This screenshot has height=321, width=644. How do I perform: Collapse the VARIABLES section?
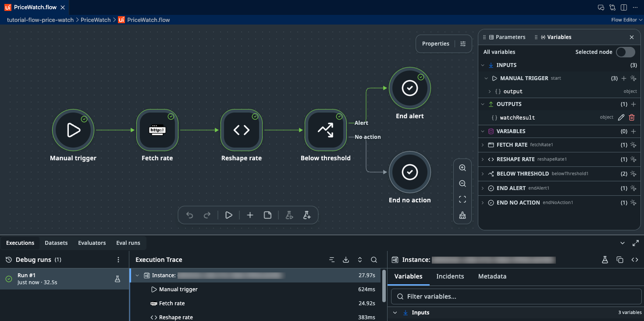483,131
